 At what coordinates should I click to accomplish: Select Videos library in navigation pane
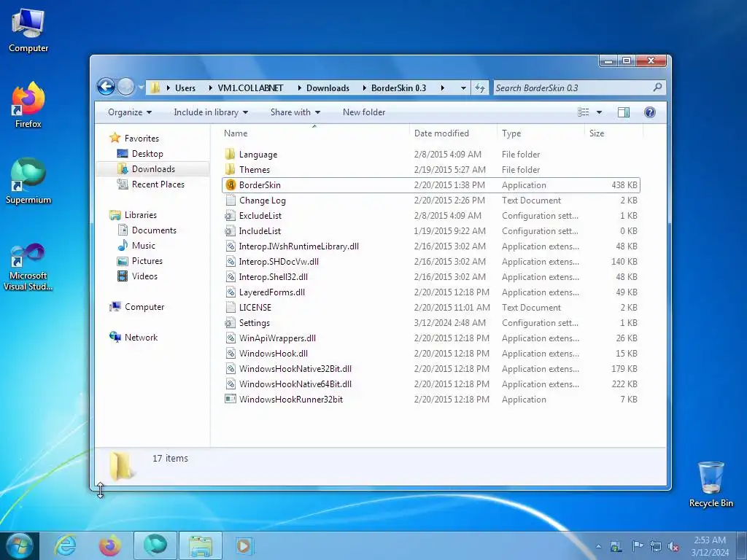coord(144,276)
